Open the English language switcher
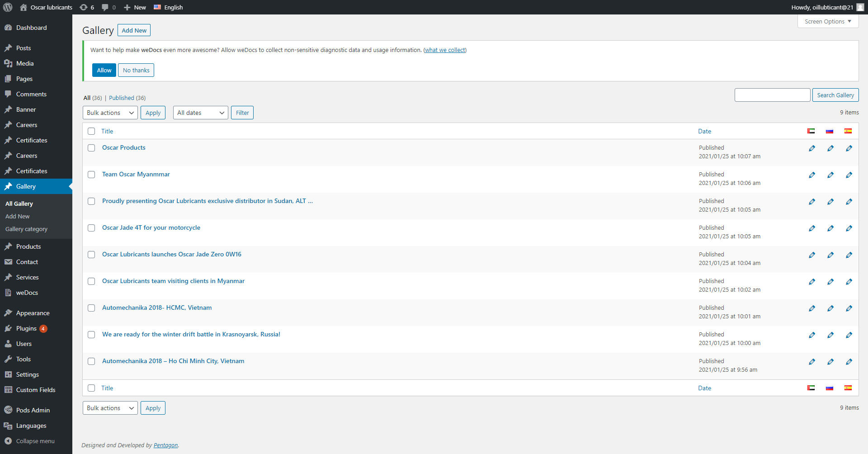Viewport: 868px width, 454px height. pyautogui.click(x=168, y=7)
